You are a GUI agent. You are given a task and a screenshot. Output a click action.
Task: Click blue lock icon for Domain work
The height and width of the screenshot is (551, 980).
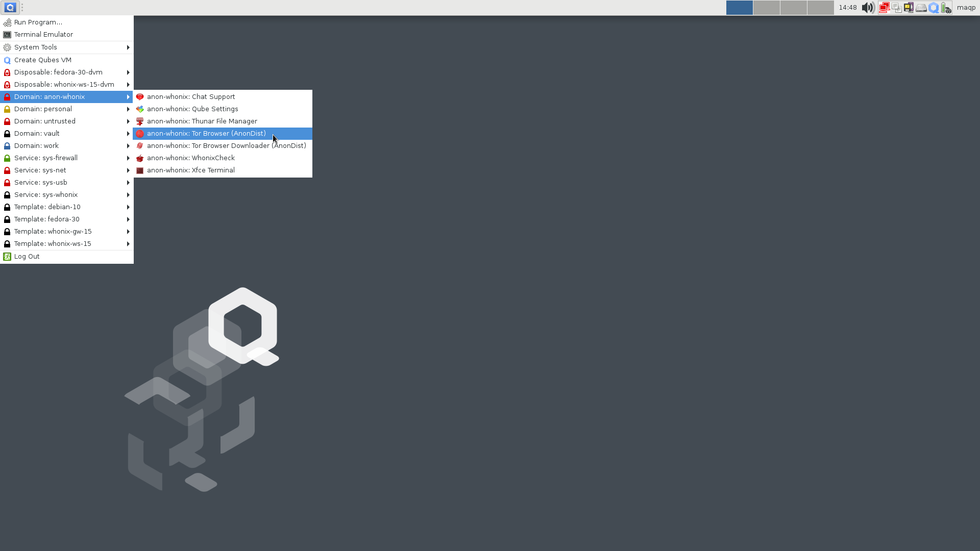click(x=7, y=146)
